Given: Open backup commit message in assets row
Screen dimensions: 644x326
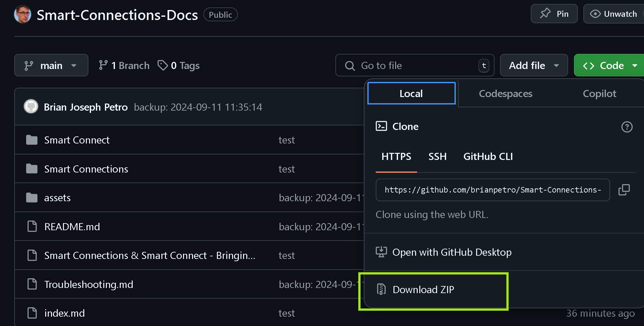Looking at the screenshot, I should 321,198.
